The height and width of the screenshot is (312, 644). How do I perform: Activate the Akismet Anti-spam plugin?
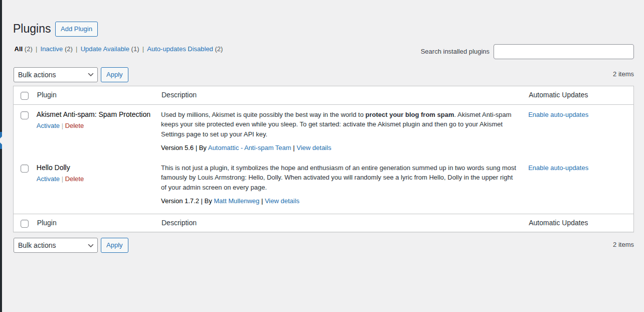(48, 126)
